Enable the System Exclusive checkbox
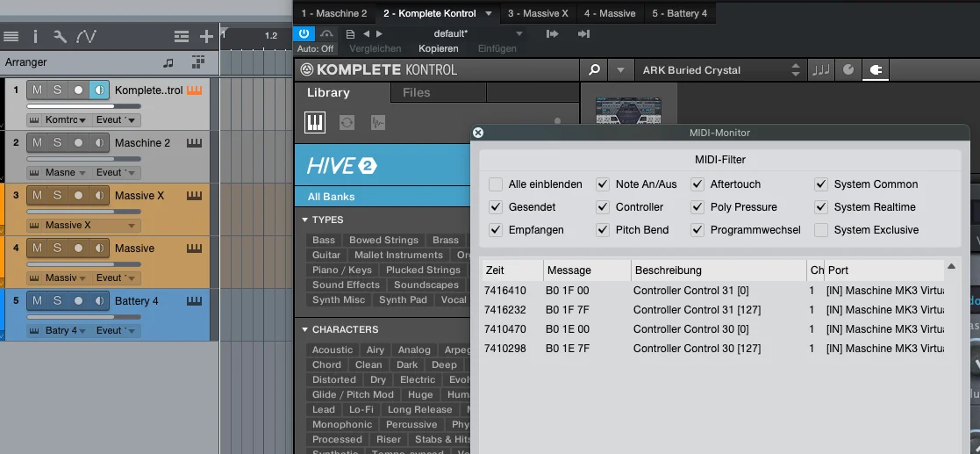The width and height of the screenshot is (980, 454). coord(821,230)
